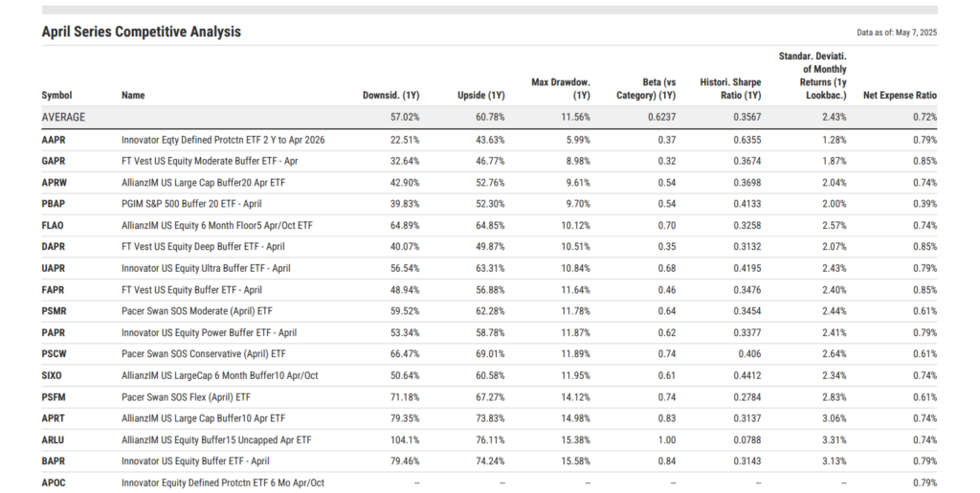The width and height of the screenshot is (980, 493).
Task: Click the PBAP symbol
Action: [54, 204]
